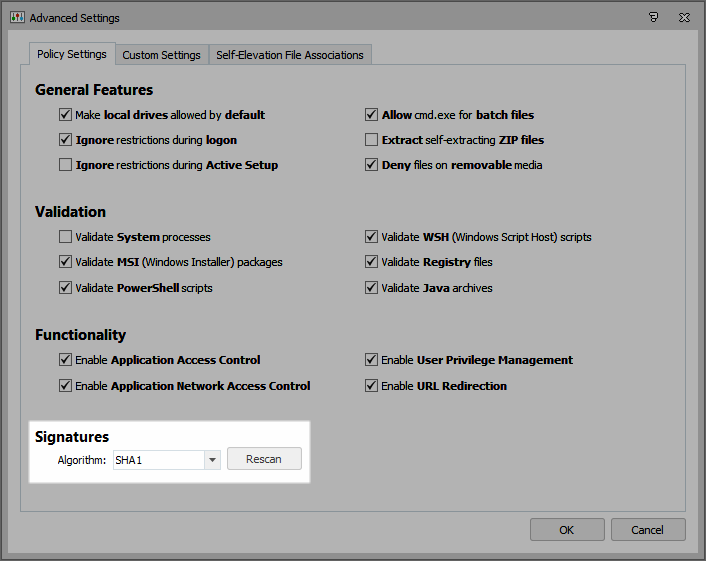
Task: Disable Enable URL Redirection option
Action: (372, 386)
